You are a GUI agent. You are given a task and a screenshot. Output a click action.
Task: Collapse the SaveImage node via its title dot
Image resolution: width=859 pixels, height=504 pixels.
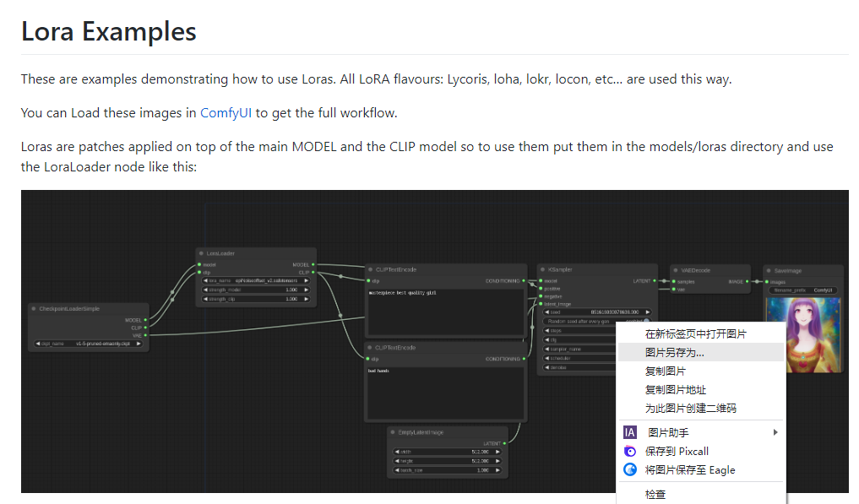pyautogui.click(x=769, y=271)
